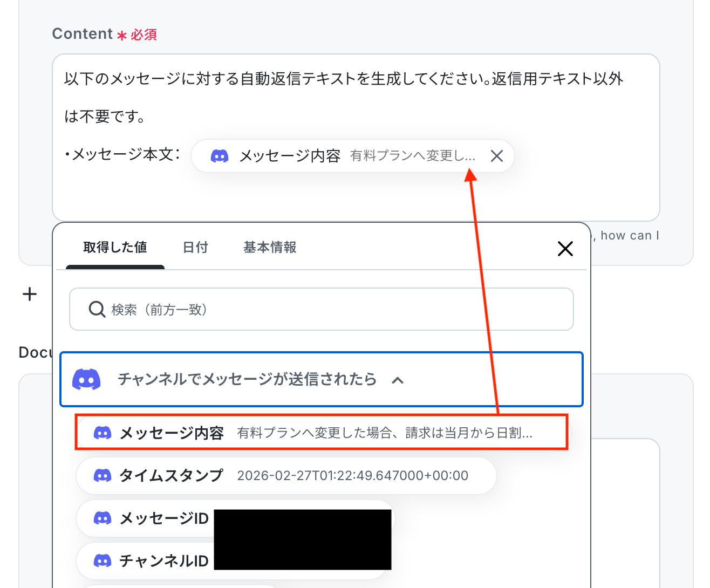Remove the メッセージ内容 chip from Content field

coord(497,156)
